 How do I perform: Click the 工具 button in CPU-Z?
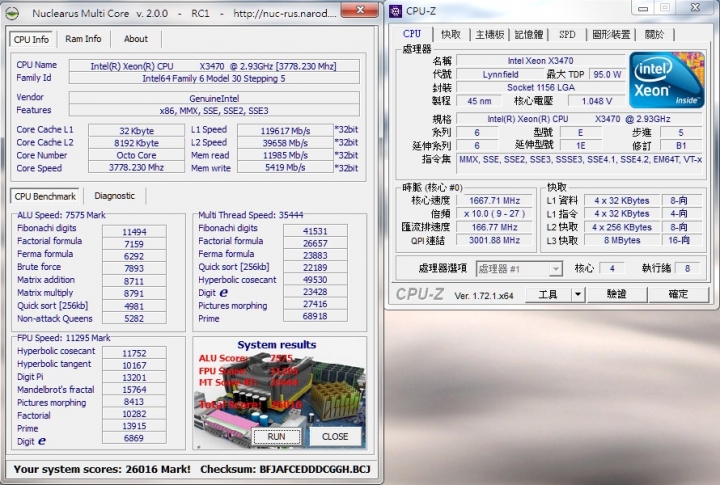(x=548, y=294)
